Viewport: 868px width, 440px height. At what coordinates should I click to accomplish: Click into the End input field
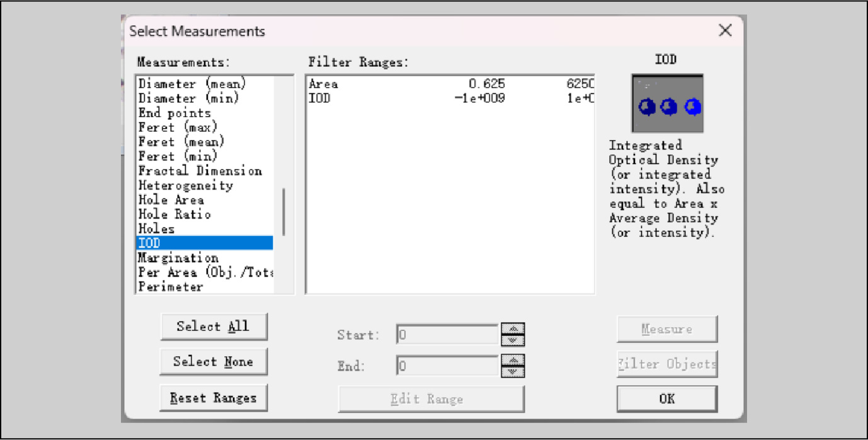(447, 366)
